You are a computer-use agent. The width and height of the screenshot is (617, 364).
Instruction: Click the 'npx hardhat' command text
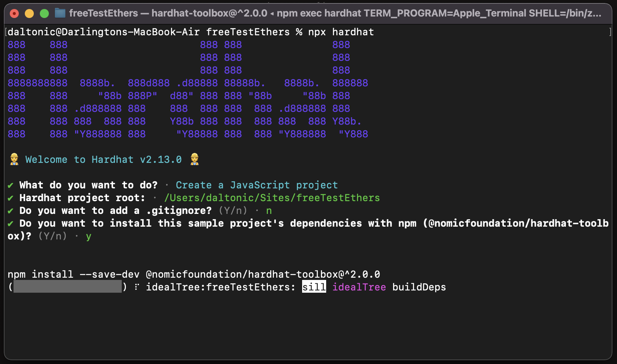pyautogui.click(x=341, y=32)
